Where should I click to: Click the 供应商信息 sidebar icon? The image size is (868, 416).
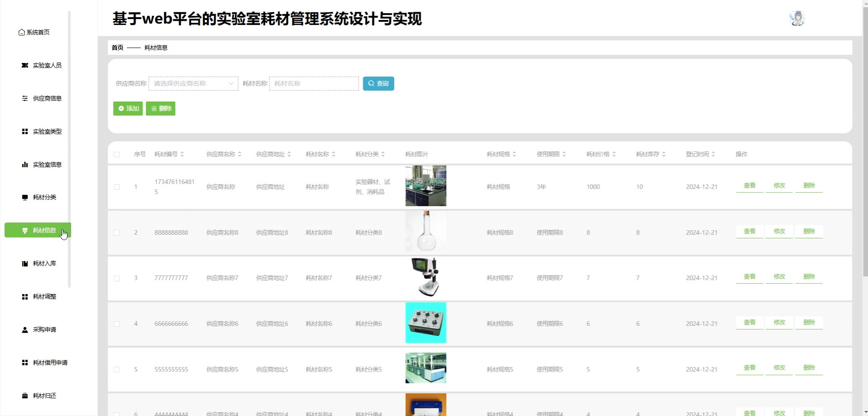(25, 98)
